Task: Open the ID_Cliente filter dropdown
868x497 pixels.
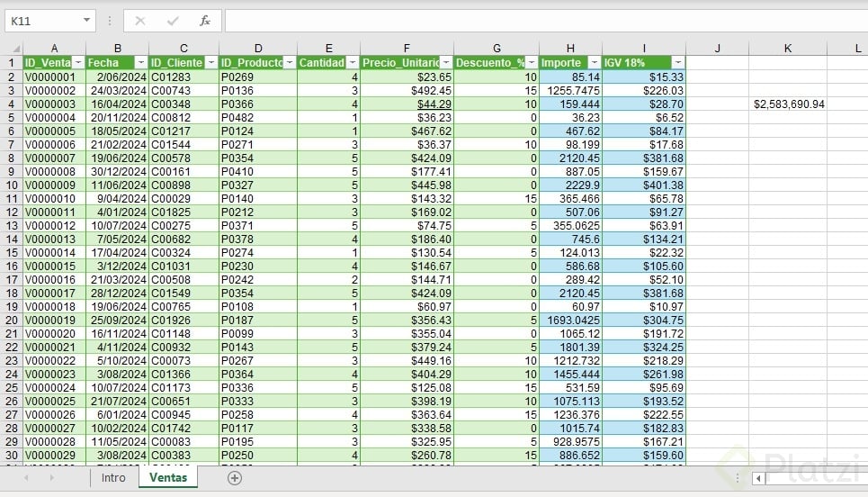Action: tap(210, 63)
